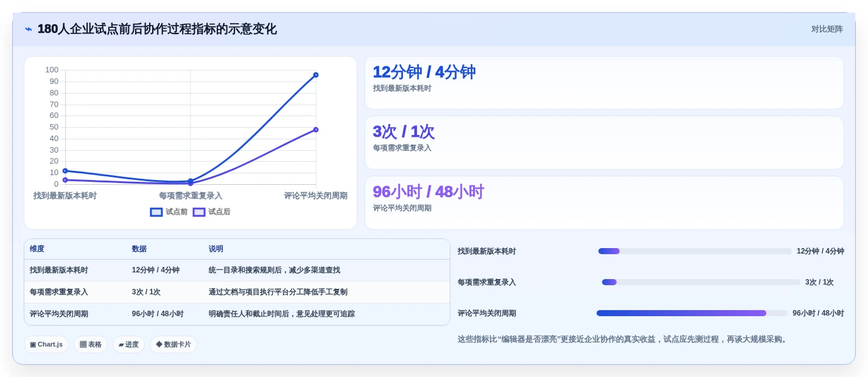Click the y-axis tick label 100
The image size is (868, 377).
(52, 70)
